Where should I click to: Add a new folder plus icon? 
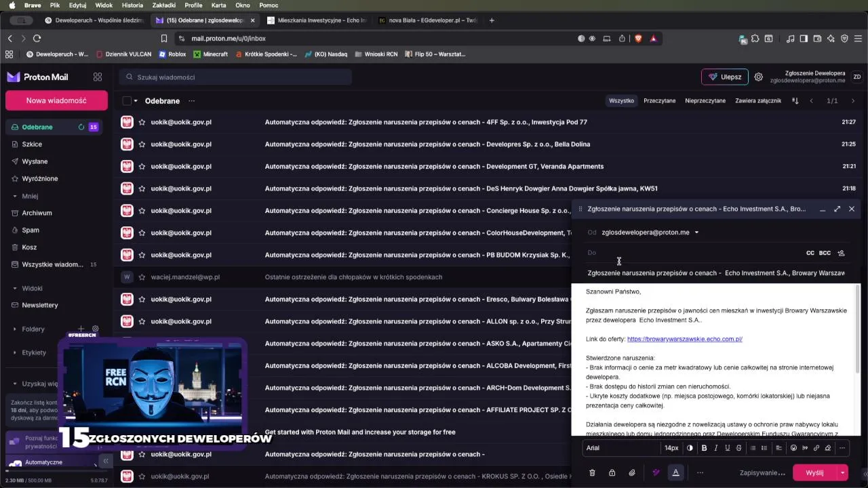coord(81,329)
